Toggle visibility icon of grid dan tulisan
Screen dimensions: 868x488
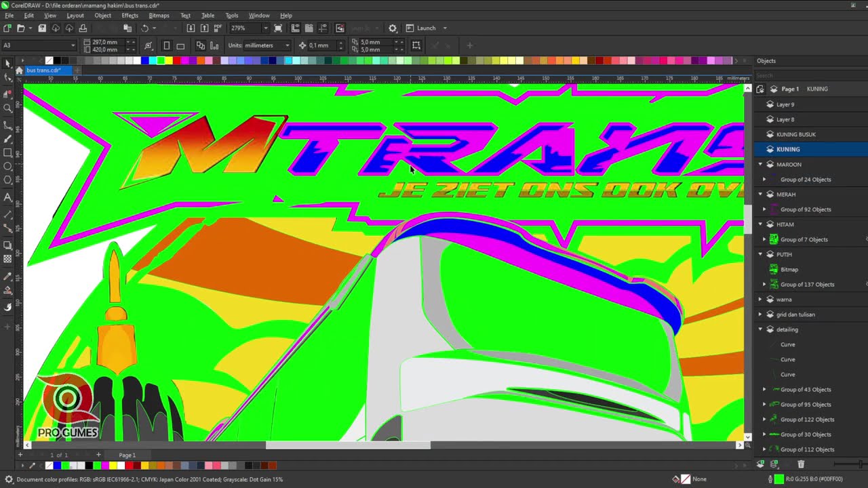pos(770,314)
